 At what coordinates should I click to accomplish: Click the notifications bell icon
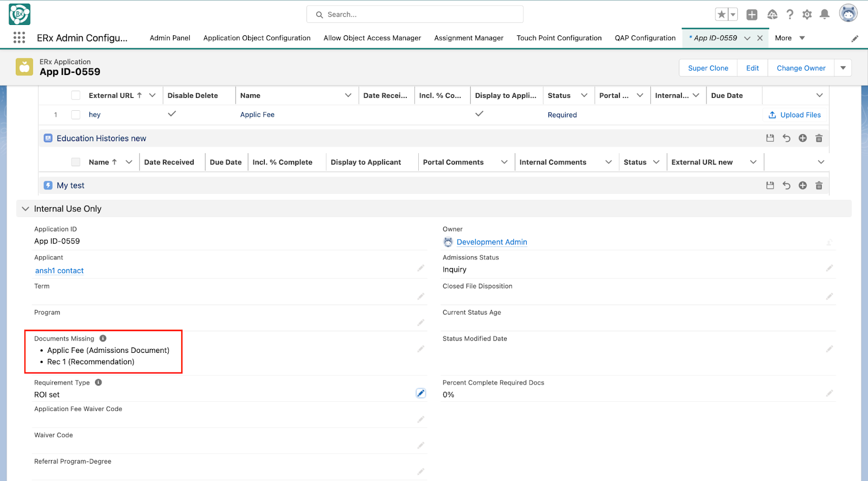click(825, 15)
